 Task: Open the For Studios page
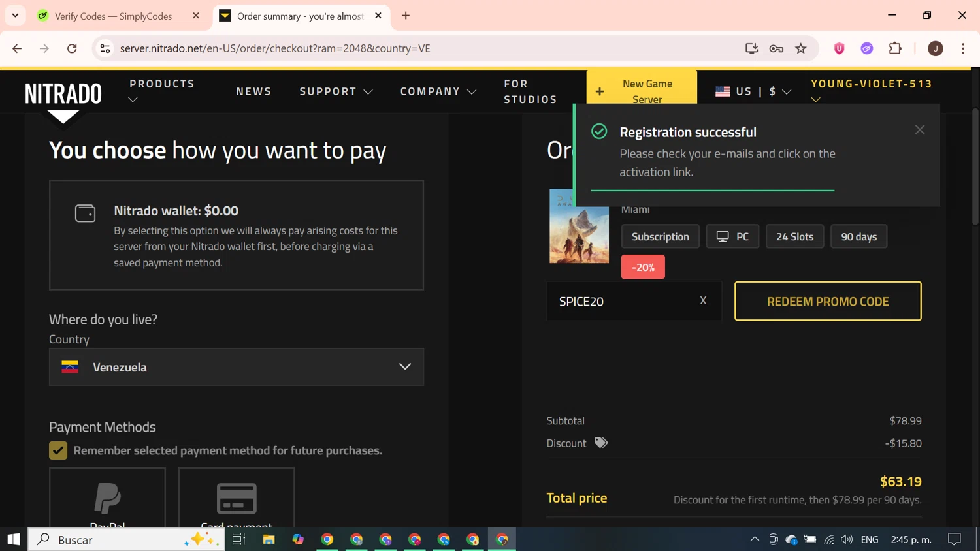(531, 91)
